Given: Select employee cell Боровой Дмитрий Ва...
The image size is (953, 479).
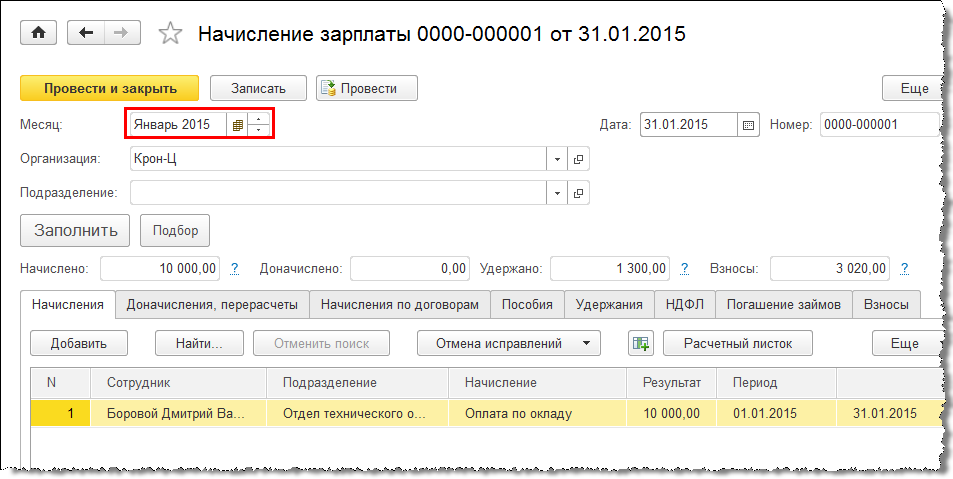Looking at the screenshot, I should pyautogui.click(x=178, y=413).
